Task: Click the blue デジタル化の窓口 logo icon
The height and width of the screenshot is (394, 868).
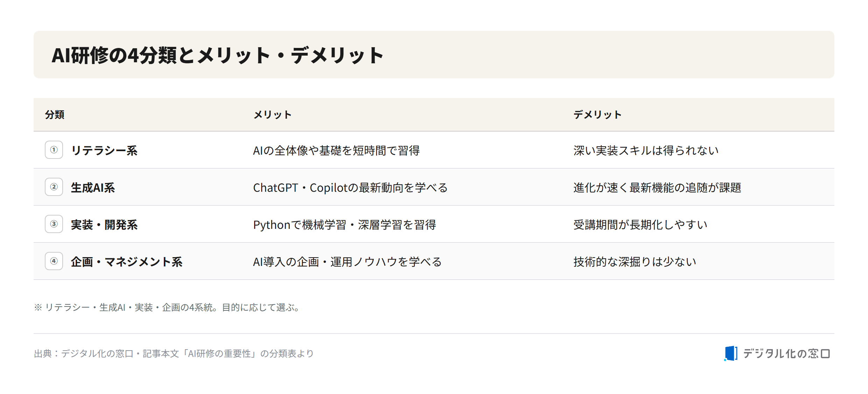Action: click(x=731, y=353)
